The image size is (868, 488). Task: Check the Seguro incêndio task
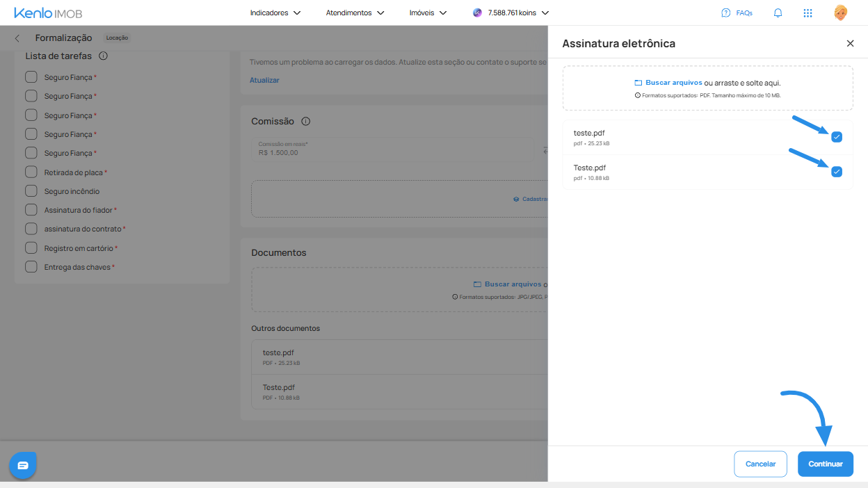pos(31,190)
